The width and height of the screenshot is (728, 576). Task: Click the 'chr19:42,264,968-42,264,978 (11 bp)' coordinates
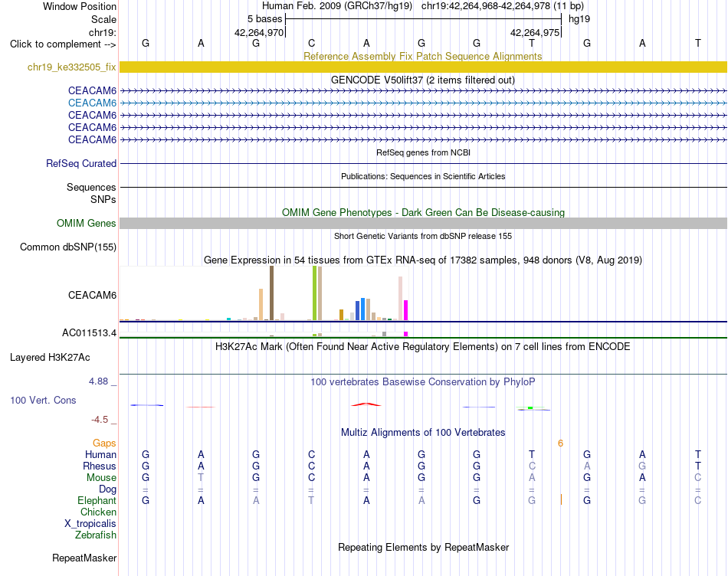click(x=503, y=6)
